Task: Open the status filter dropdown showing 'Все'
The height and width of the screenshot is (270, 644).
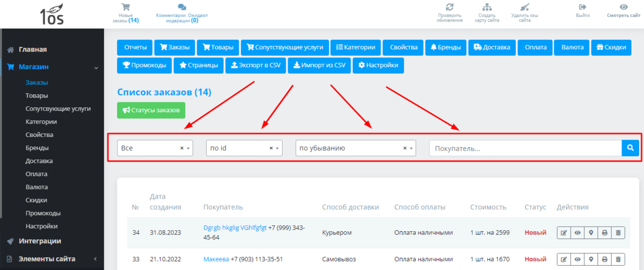Action: pyautogui.click(x=155, y=148)
